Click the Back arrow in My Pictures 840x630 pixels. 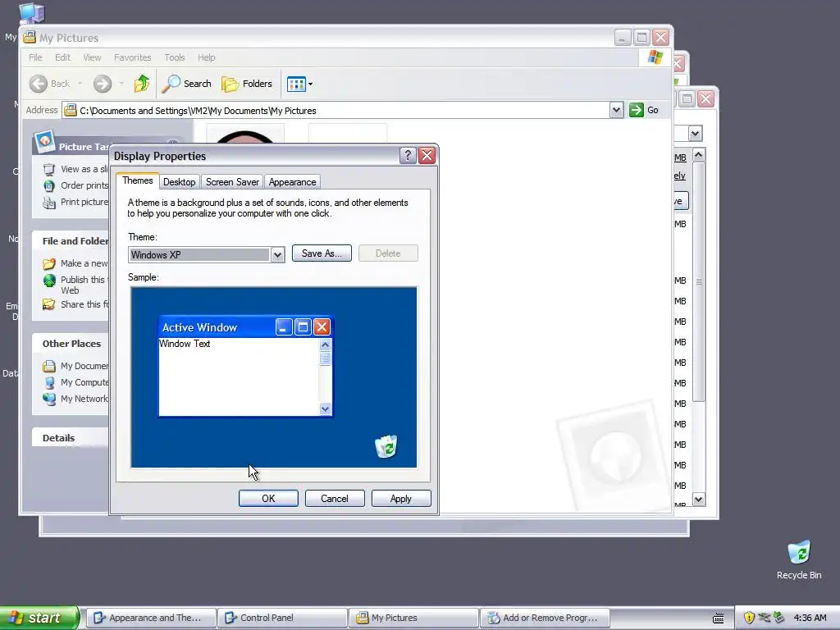(x=38, y=84)
